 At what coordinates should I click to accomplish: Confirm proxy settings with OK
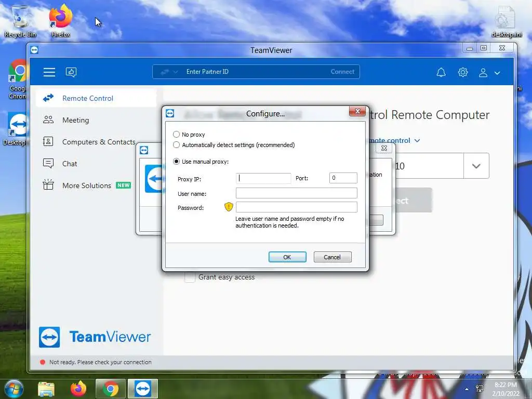click(287, 257)
